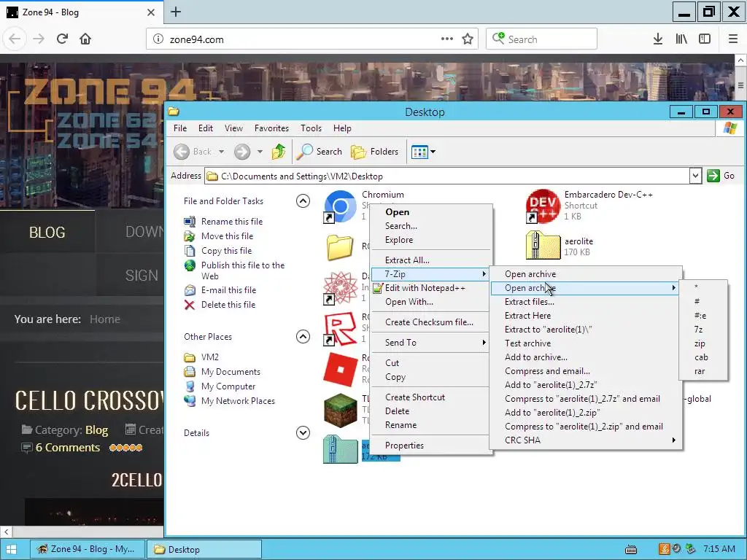Open the Firefox downloads arrow icon
Viewport: 747px width, 560px height.
pos(658,39)
